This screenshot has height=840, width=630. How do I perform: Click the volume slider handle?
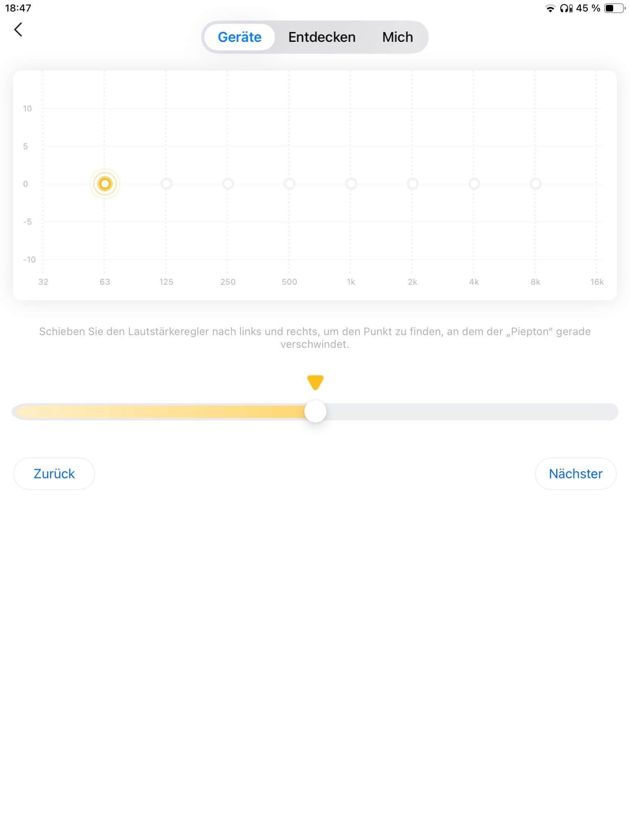pos(315,412)
